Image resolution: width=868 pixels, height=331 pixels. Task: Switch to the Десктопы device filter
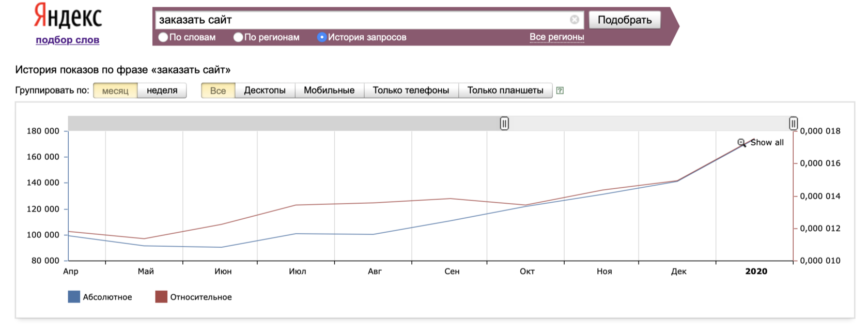(x=265, y=91)
